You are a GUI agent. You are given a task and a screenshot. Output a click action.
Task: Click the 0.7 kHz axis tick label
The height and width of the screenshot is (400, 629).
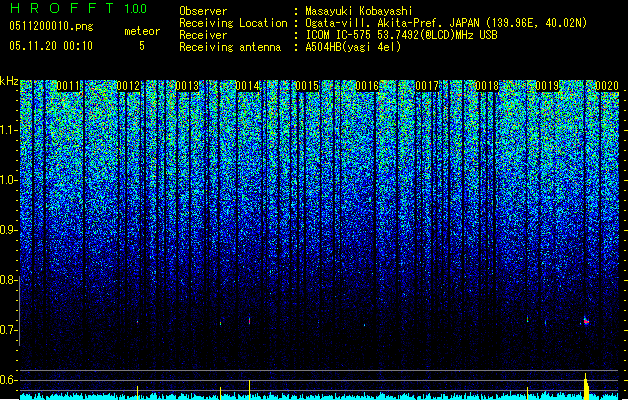[x=9, y=330]
